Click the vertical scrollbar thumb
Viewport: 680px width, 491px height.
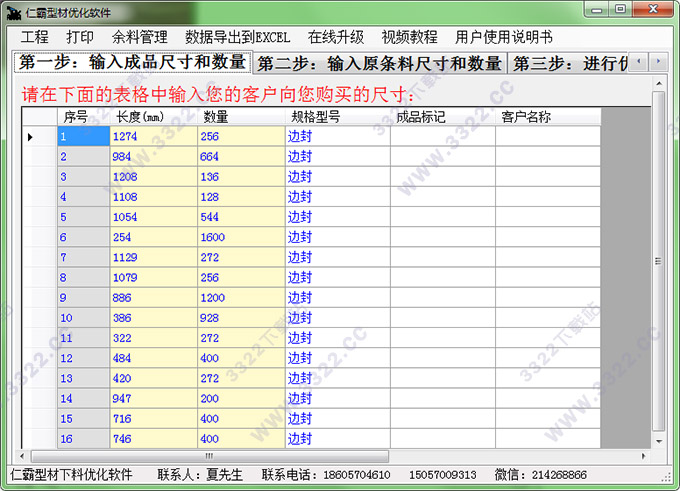659,261
